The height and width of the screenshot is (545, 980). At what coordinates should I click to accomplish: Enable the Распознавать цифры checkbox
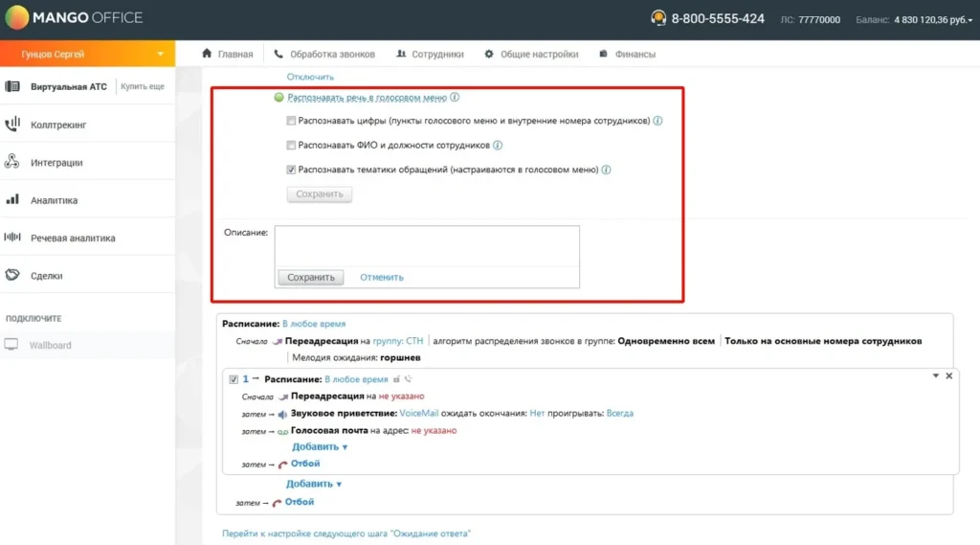click(x=291, y=121)
